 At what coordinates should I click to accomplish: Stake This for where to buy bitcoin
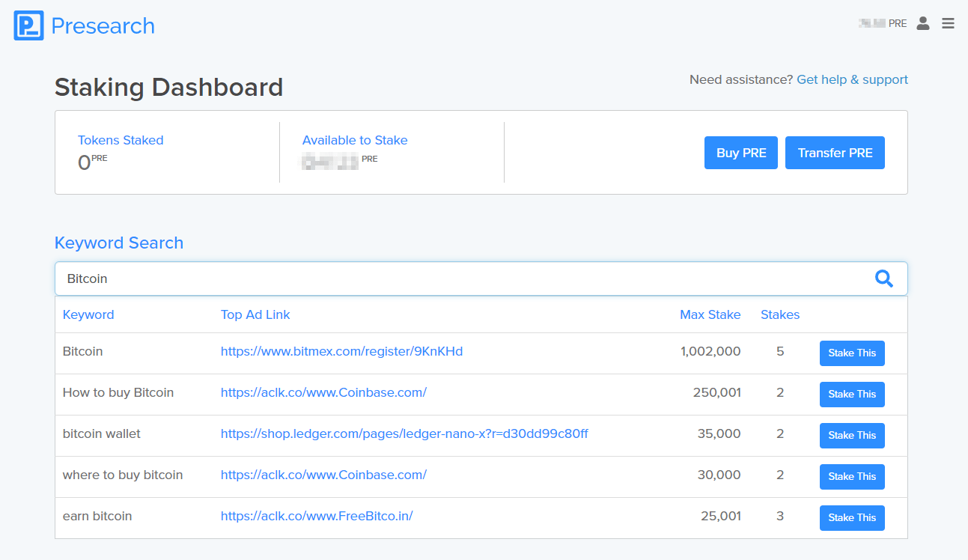pos(852,477)
